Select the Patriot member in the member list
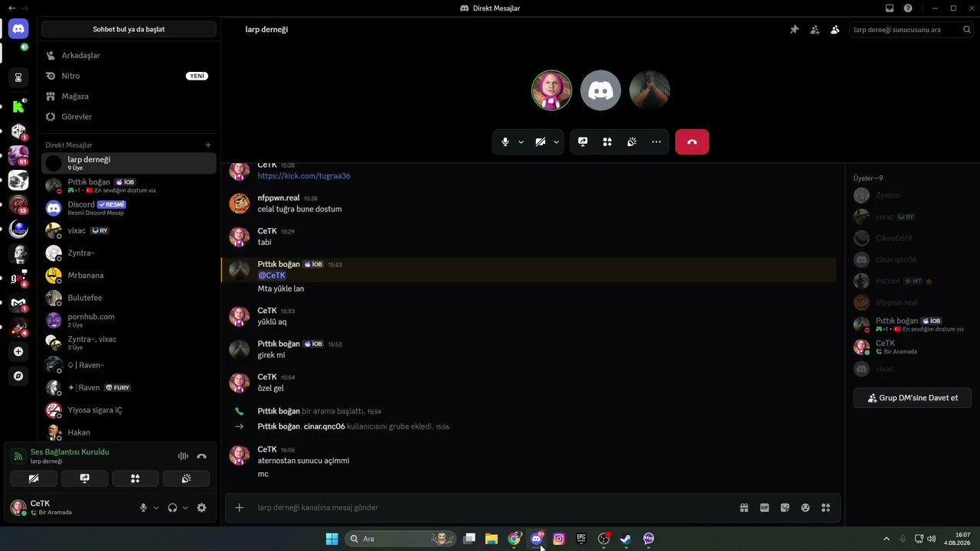The width and height of the screenshot is (980, 551). click(x=912, y=281)
